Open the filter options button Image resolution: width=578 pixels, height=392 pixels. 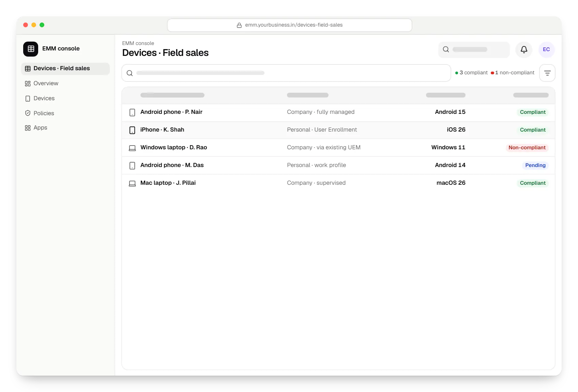tap(547, 73)
